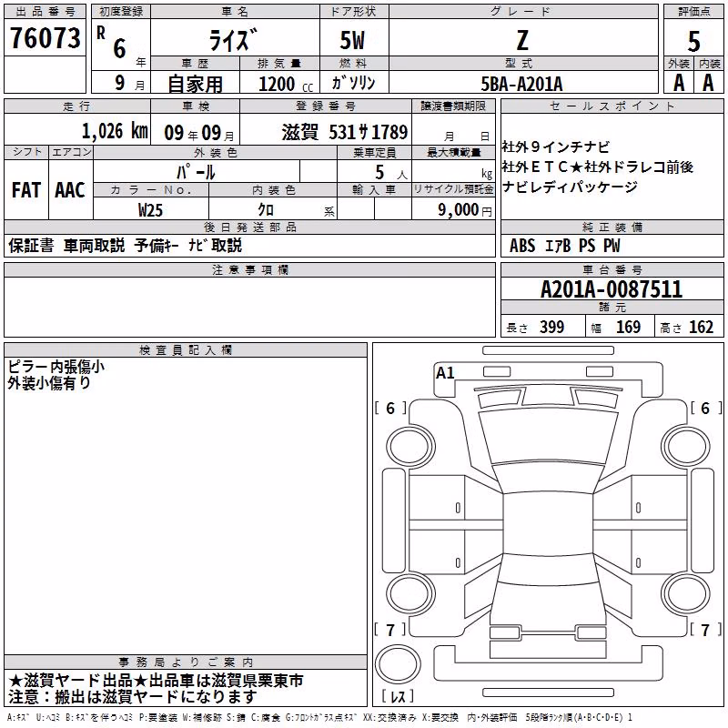Click color number W25
Viewport: 728px width, 728px height.
tap(150, 210)
